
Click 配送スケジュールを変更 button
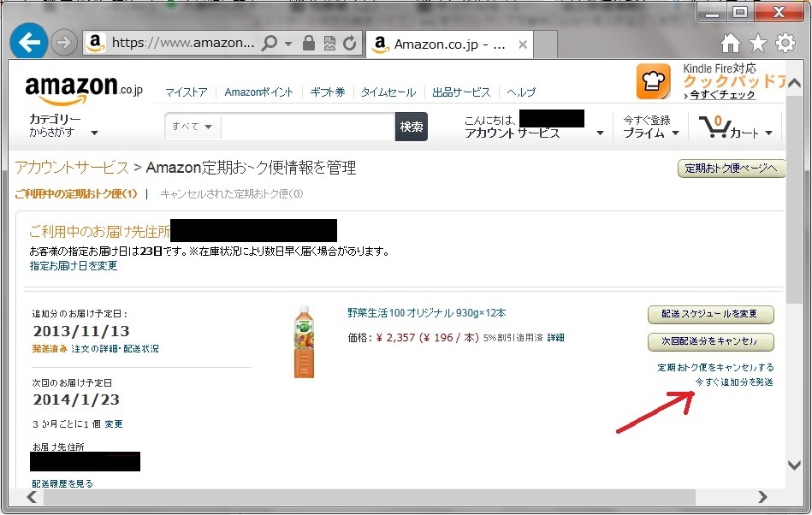click(710, 314)
